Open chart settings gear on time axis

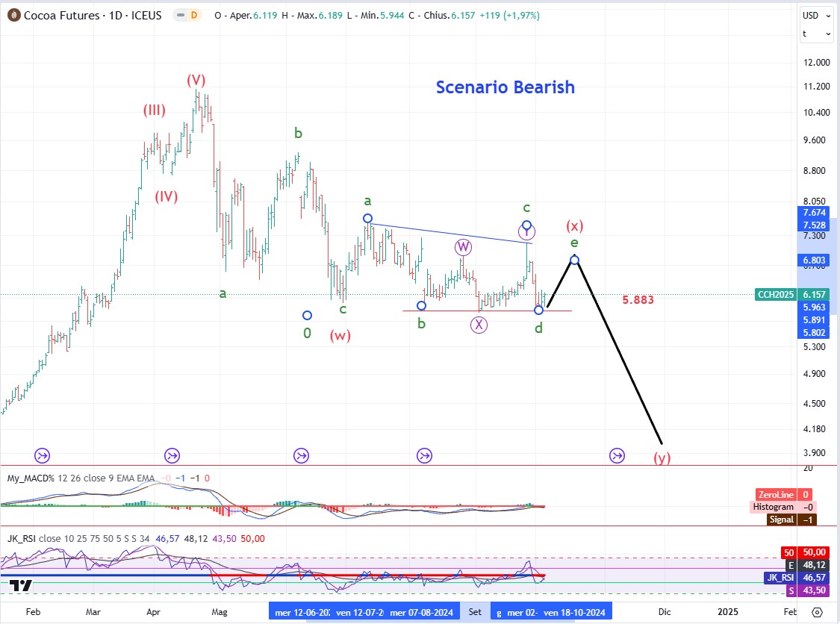coord(817,612)
